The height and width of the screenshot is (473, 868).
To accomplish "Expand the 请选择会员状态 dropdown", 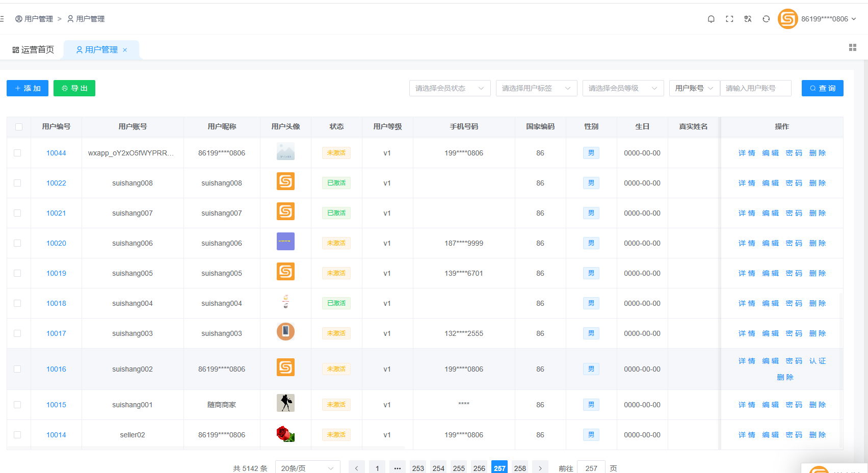I will coord(450,88).
